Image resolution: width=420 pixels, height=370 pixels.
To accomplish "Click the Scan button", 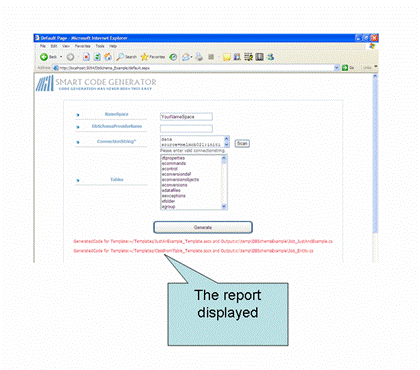I will [x=242, y=143].
